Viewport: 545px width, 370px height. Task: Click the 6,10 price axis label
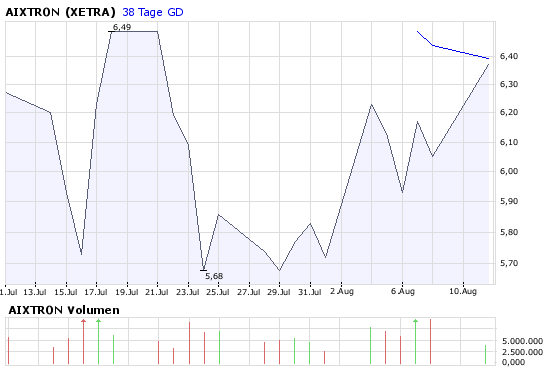[x=509, y=142]
